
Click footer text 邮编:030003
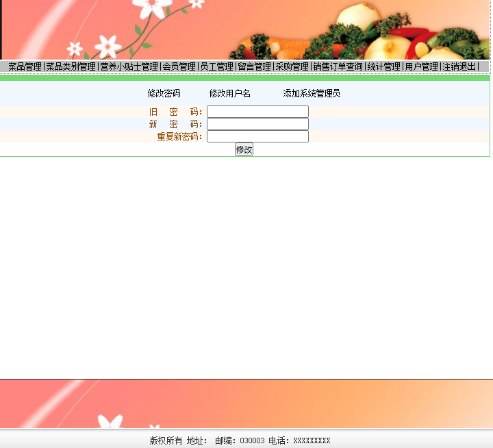coord(240,440)
